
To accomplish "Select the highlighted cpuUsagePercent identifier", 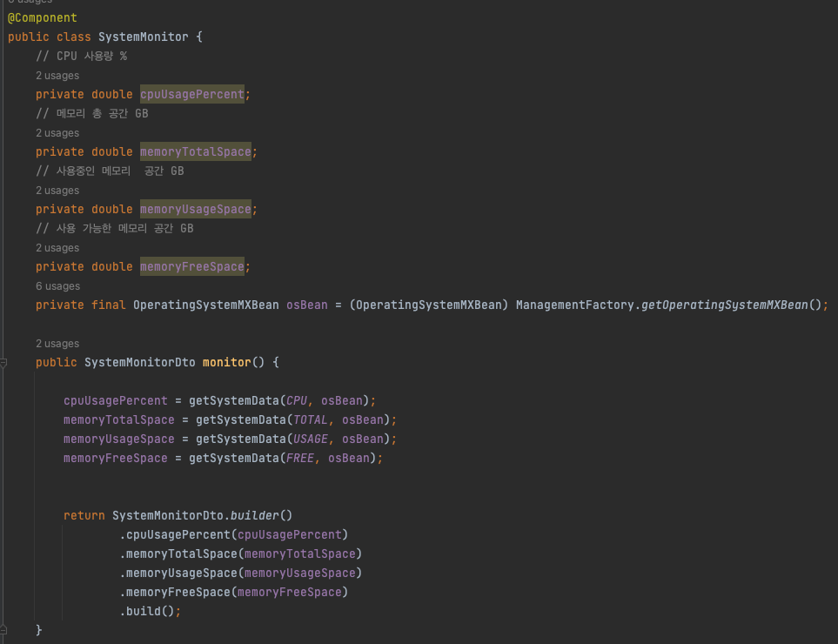I will tap(191, 94).
